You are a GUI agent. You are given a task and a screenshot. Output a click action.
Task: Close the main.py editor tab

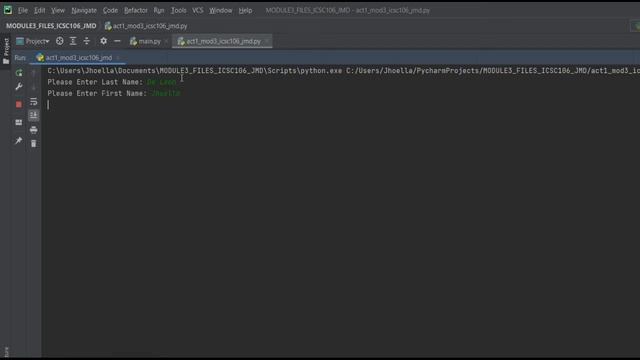pyautogui.click(x=166, y=41)
